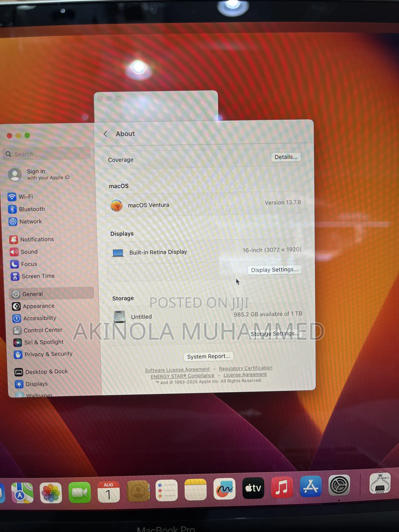Open Sound settings
This screenshot has height=532, width=399.
(x=24, y=252)
